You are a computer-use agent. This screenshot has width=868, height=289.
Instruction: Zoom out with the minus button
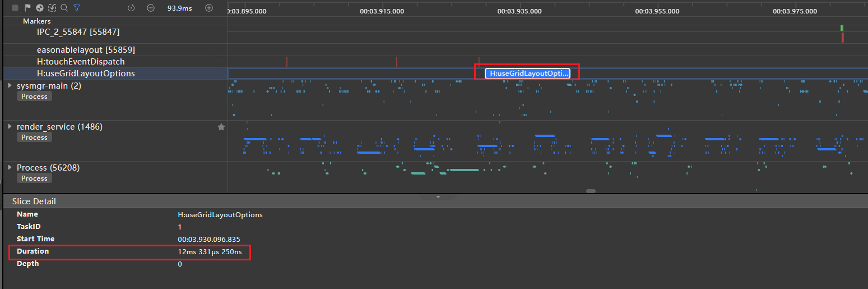pyautogui.click(x=151, y=8)
